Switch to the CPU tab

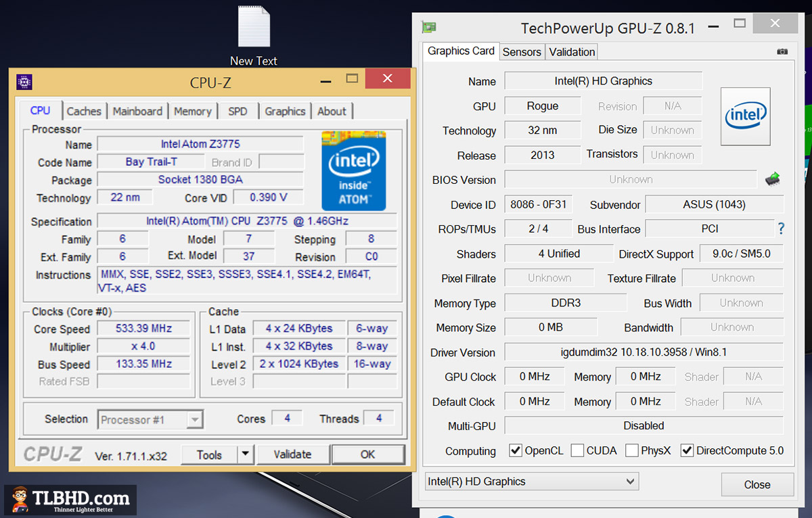point(41,111)
